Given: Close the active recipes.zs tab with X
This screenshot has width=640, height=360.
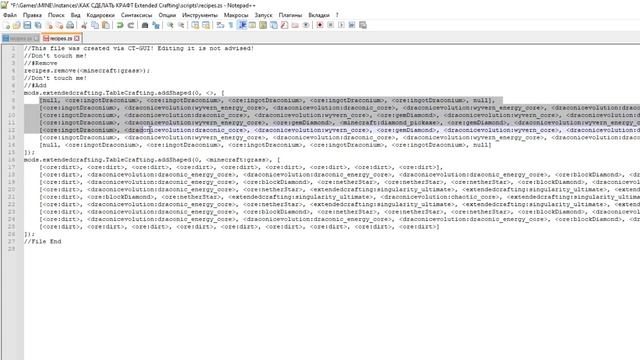Looking at the screenshot, I should click(77, 38).
